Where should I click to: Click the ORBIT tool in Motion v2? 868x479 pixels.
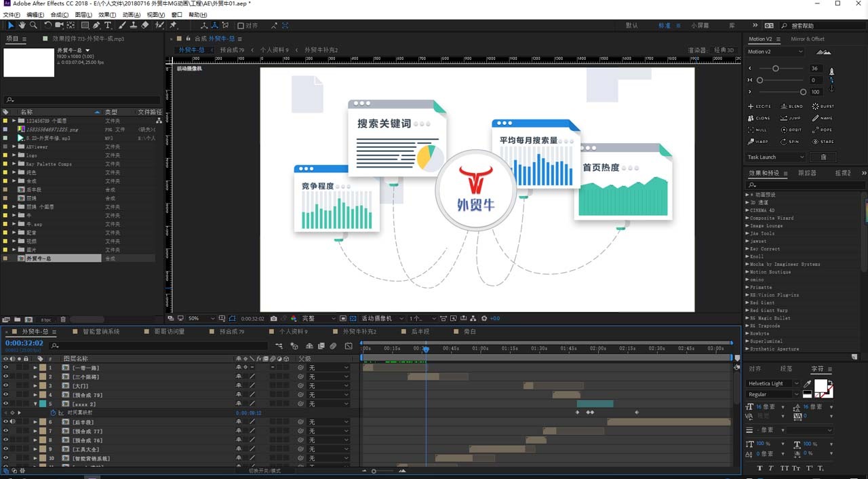pyautogui.click(x=791, y=130)
